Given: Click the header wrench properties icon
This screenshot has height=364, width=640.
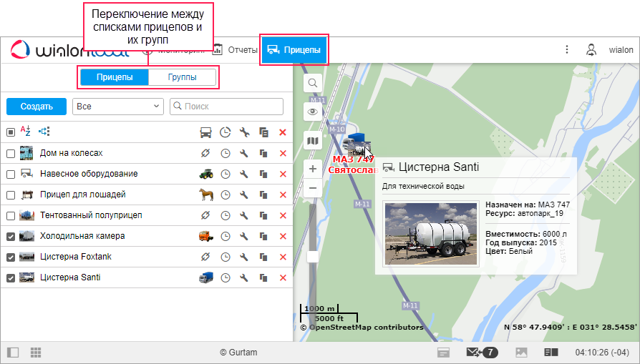Looking at the screenshot, I should tap(244, 132).
